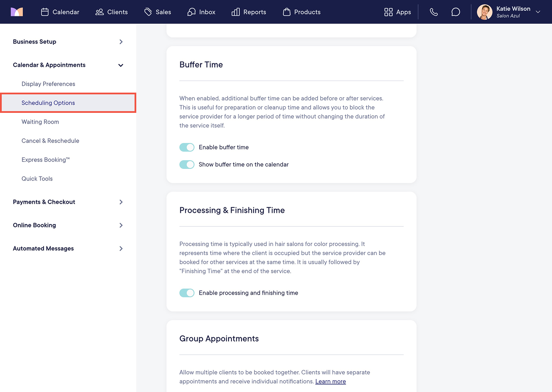Viewport: 552px width, 392px height.
Task: Open the Apps grid icon
Action: click(x=389, y=12)
